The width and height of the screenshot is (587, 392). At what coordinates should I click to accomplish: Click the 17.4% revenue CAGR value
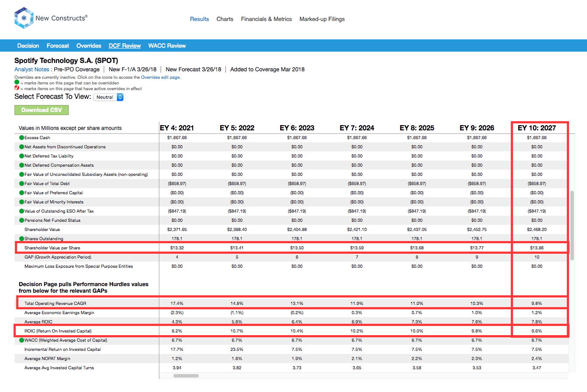point(177,304)
